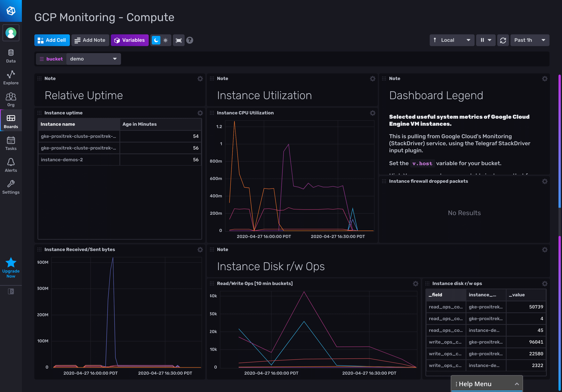Viewport: 562px width, 392px height.
Task: Open the Local timezone dropdown
Action: (452, 40)
